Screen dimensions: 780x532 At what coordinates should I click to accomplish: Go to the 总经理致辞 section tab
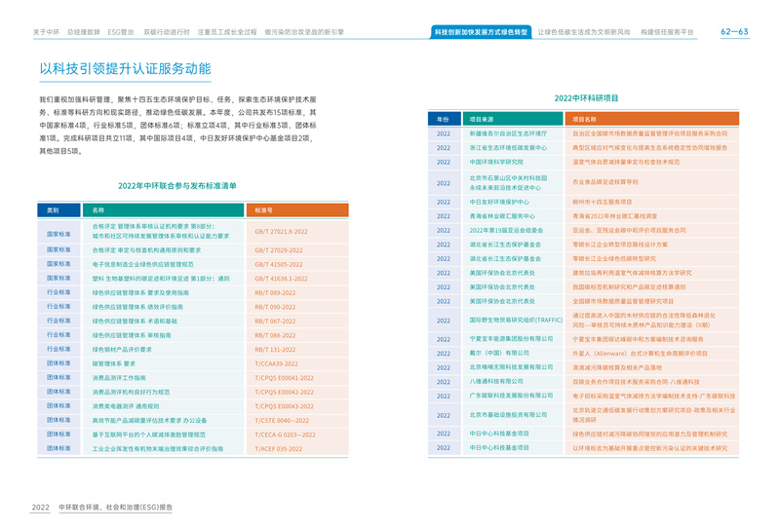pos(84,32)
